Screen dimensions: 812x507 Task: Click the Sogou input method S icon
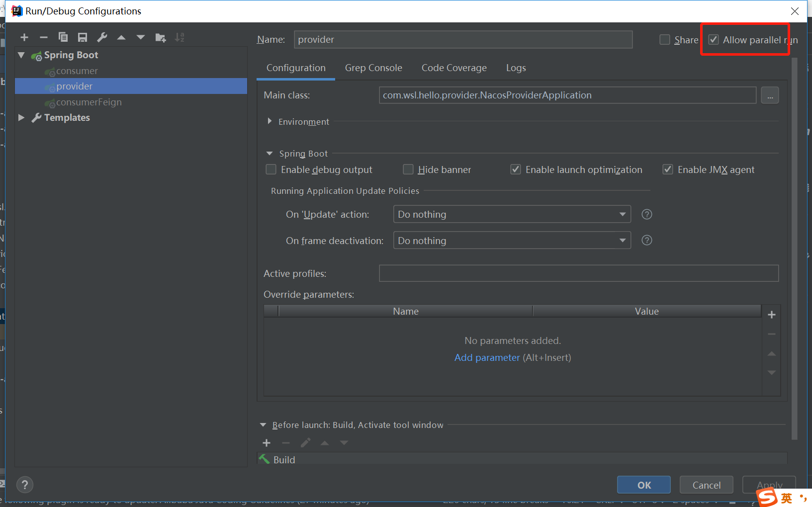[767, 497]
